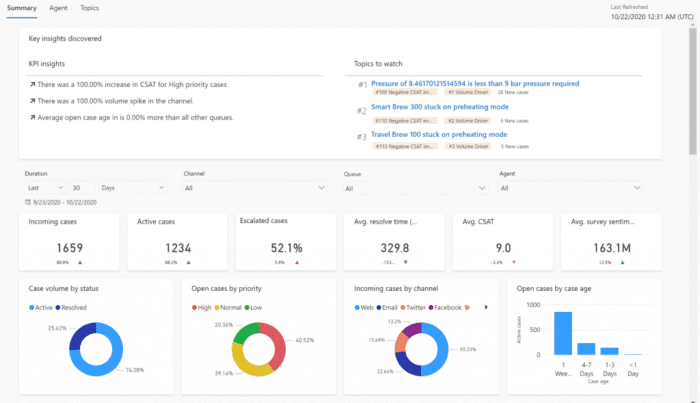
Task: Click the calendar icon beside the date range
Action: [29, 203]
